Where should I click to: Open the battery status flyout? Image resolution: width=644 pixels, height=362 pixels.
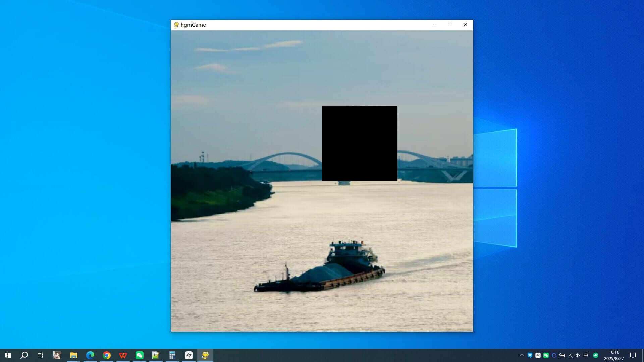562,355
